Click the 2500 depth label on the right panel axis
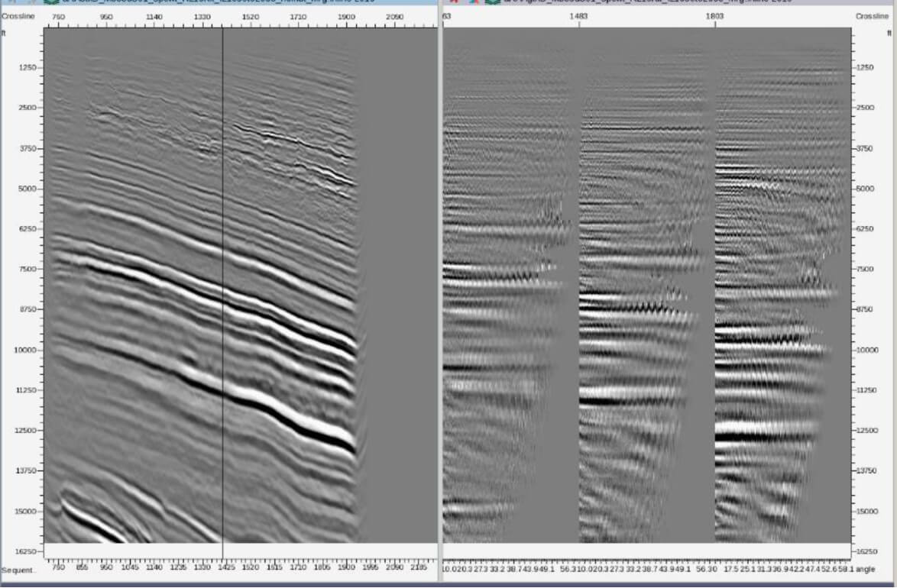The image size is (897, 588). [x=866, y=108]
